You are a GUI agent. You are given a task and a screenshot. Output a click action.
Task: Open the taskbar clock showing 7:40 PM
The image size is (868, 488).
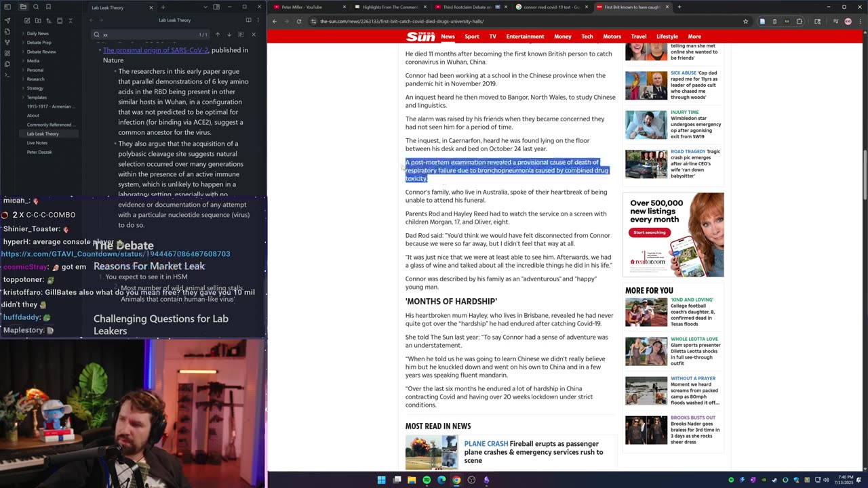(845, 480)
